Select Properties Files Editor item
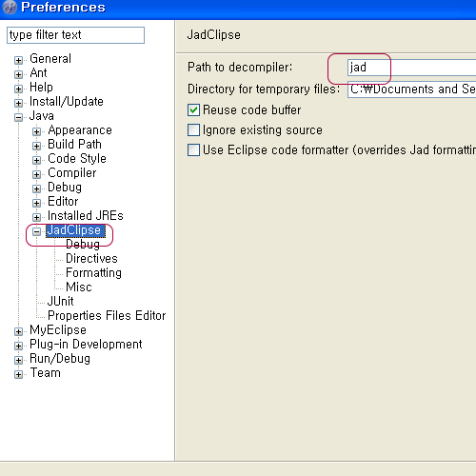Viewport: 476px width, 476px height. click(107, 315)
